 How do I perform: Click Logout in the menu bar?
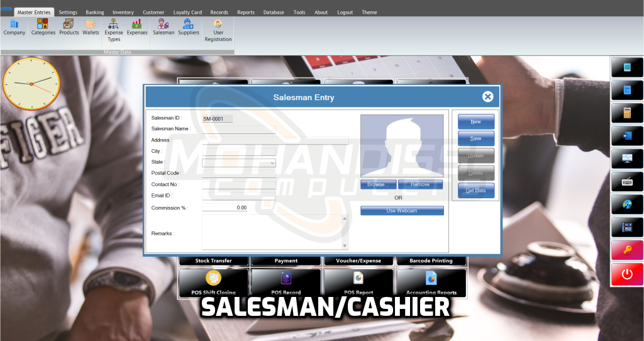pos(345,13)
